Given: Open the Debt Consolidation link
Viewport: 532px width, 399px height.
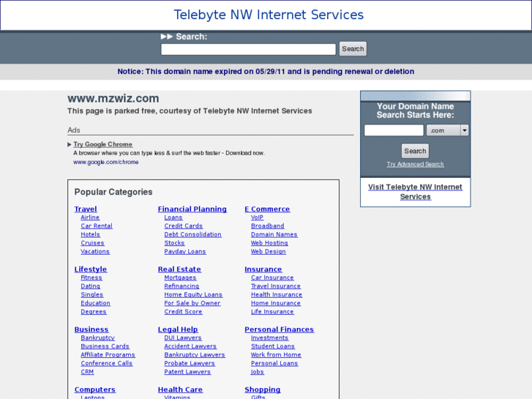Looking at the screenshot, I should coord(192,234).
